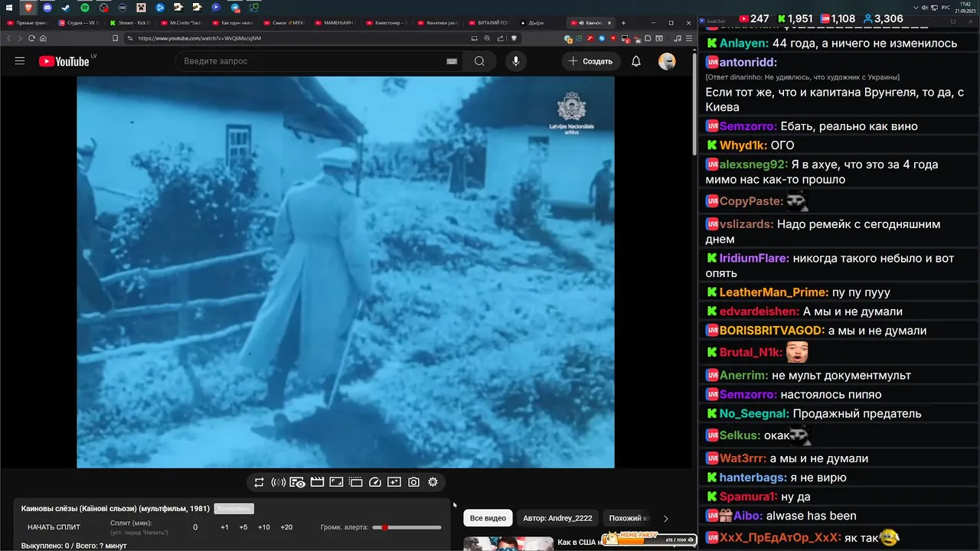The height and width of the screenshot is (551, 980).
Task: Click the LeatherMan_Prime username in chat
Action: click(x=774, y=292)
